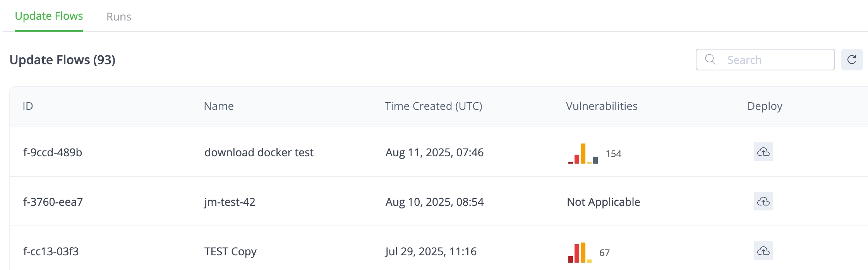Open vulnerability chart for TEST Copy

[x=580, y=253]
